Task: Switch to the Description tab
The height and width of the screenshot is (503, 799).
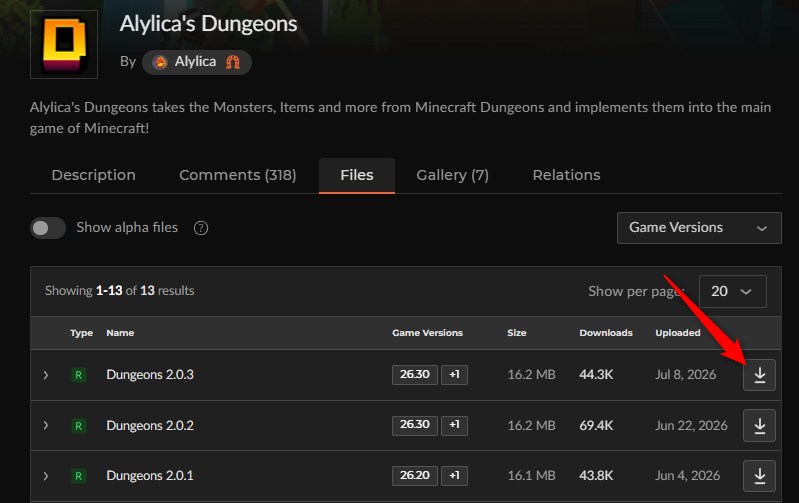Action: [94, 175]
